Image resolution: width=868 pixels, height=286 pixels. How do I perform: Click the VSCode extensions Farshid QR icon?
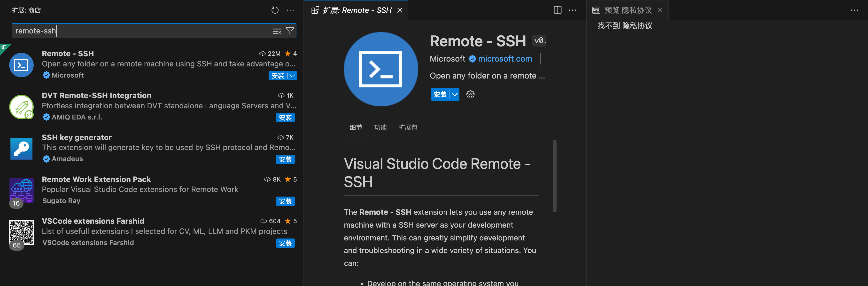click(21, 232)
